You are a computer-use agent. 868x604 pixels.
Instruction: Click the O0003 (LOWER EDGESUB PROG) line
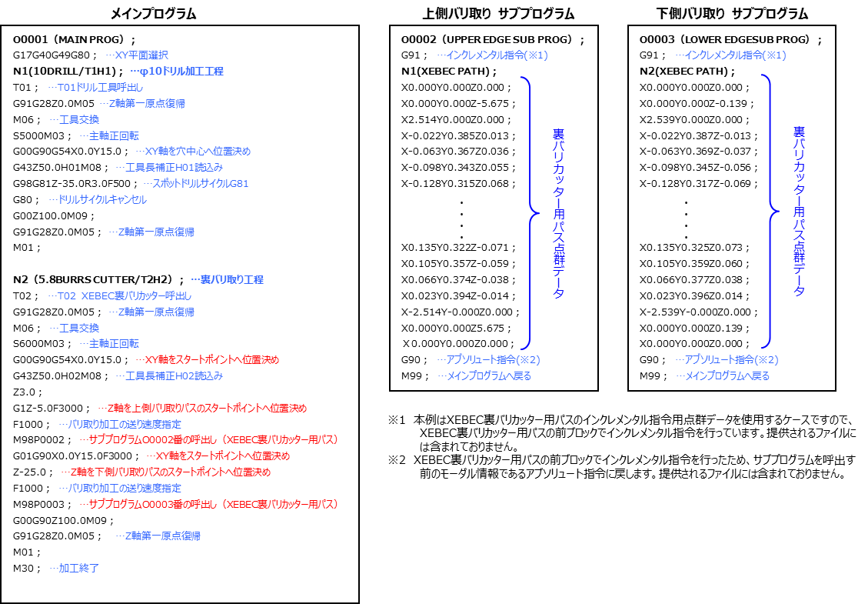pos(730,39)
